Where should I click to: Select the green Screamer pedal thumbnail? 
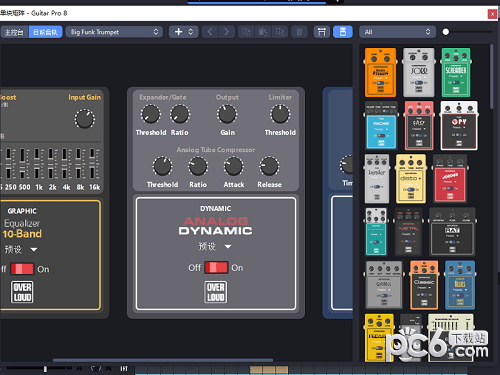coord(456,72)
